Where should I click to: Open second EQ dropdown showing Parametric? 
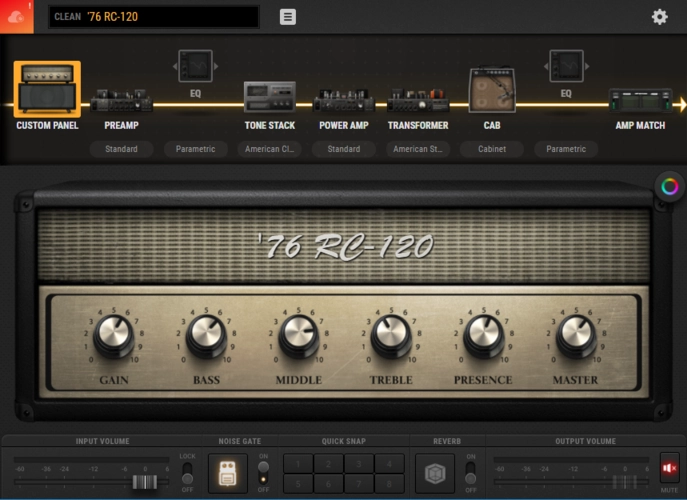pos(566,149)
